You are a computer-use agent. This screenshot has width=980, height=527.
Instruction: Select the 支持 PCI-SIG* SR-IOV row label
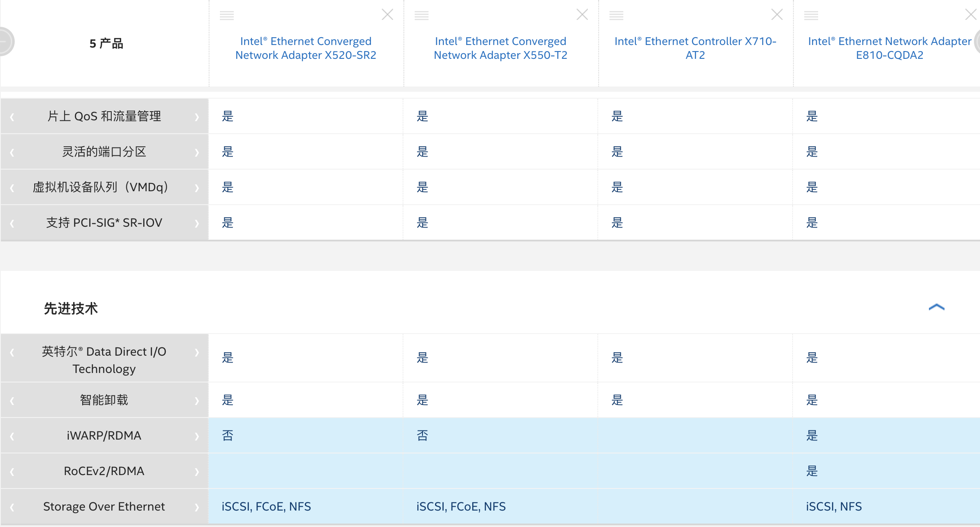pos(104,222)
